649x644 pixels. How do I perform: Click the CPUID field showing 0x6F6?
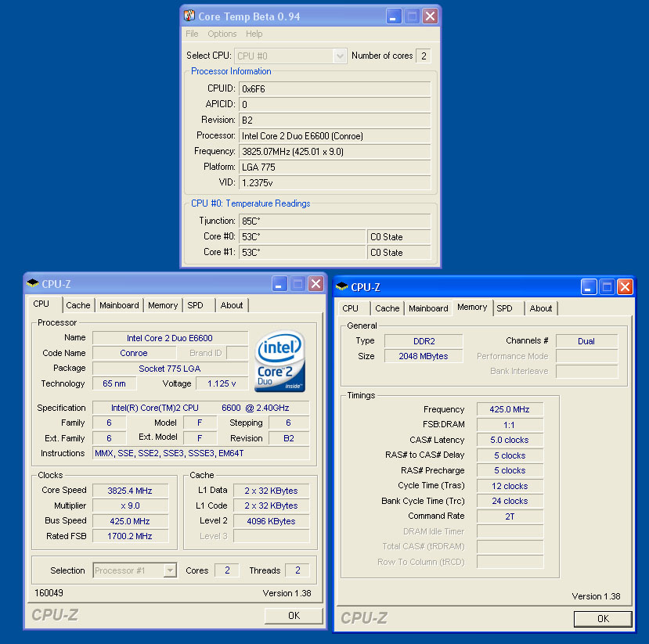coord(335,89)
